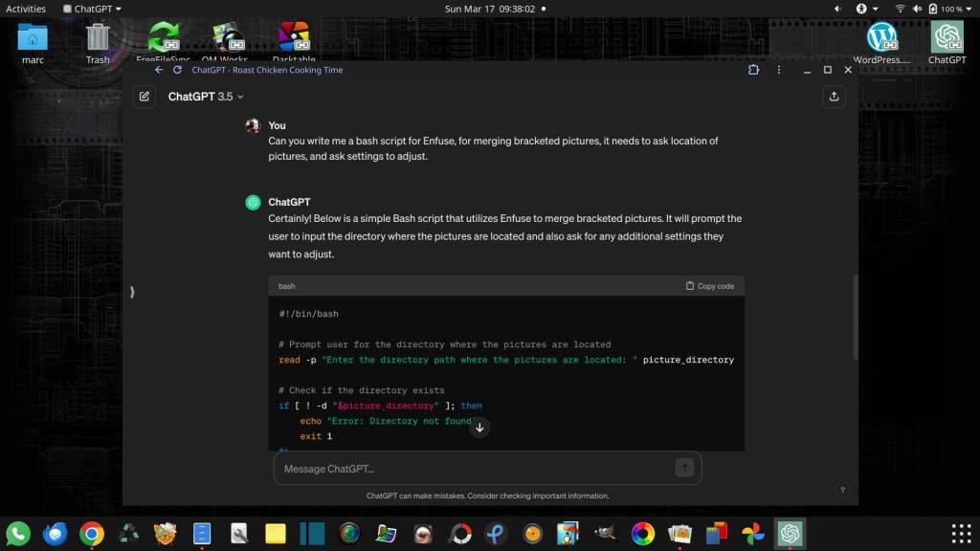Open the marc home folder on desktop
The height and width of the screenshot is (551, 980).
33,43
